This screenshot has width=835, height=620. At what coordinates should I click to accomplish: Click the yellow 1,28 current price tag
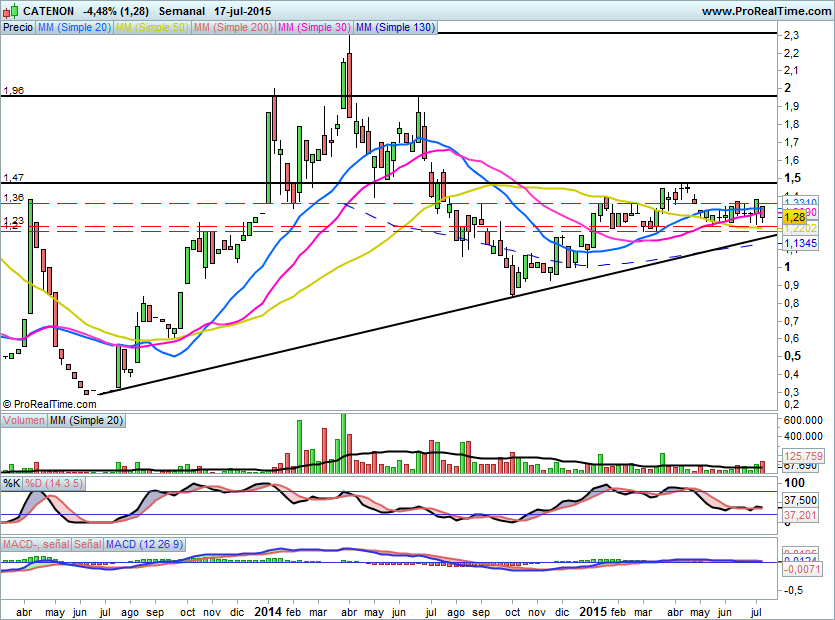coord(795,216)
